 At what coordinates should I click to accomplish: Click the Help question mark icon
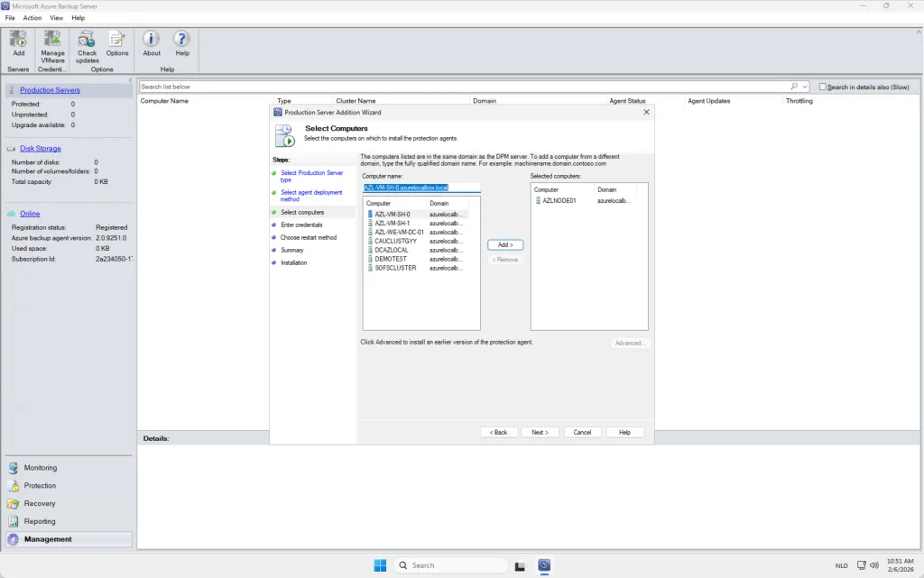182,40
